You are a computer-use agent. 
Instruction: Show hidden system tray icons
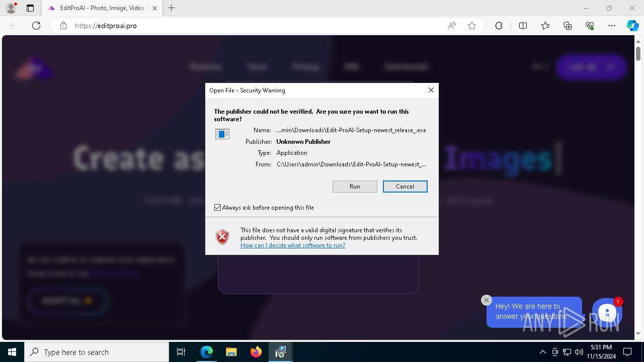click(x=542, y=352)
